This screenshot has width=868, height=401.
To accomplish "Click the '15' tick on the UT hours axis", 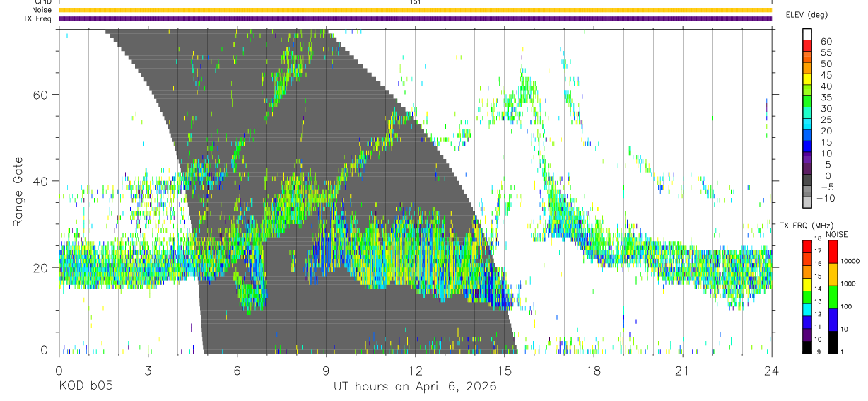I will 505,371.
